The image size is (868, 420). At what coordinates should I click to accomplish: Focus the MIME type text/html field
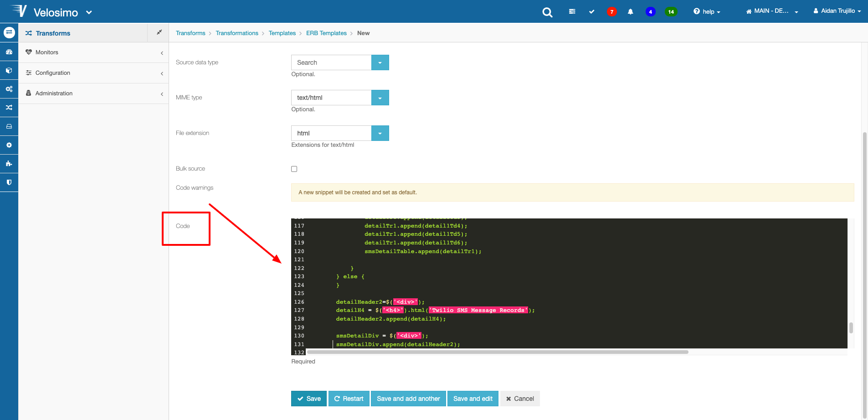(x=331, y=98)
